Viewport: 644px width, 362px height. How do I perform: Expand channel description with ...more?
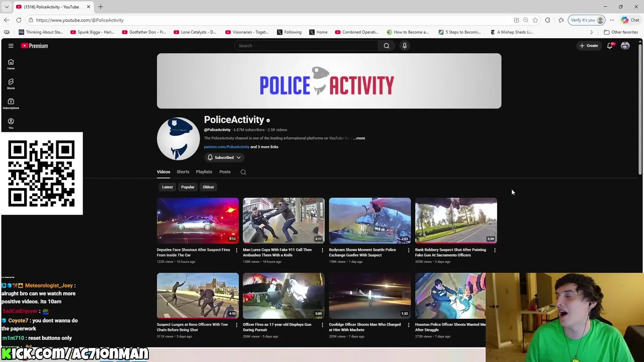click(359, 138)
